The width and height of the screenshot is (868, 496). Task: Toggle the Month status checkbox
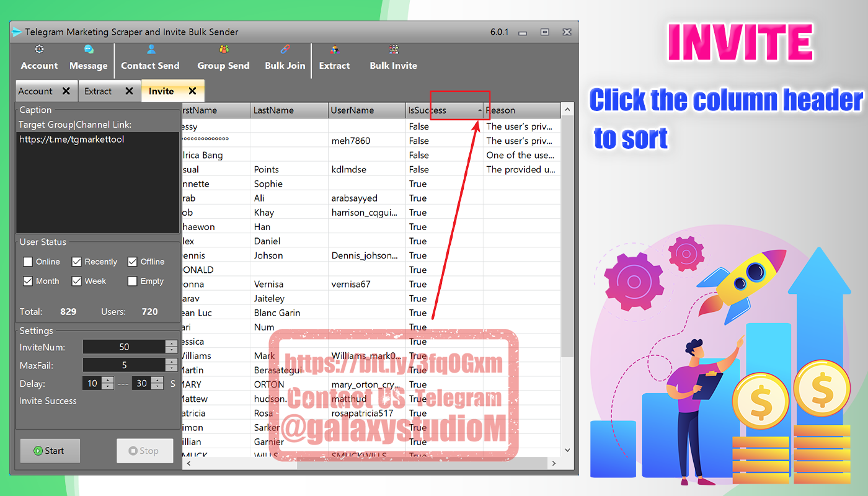[x=28, y=281]
